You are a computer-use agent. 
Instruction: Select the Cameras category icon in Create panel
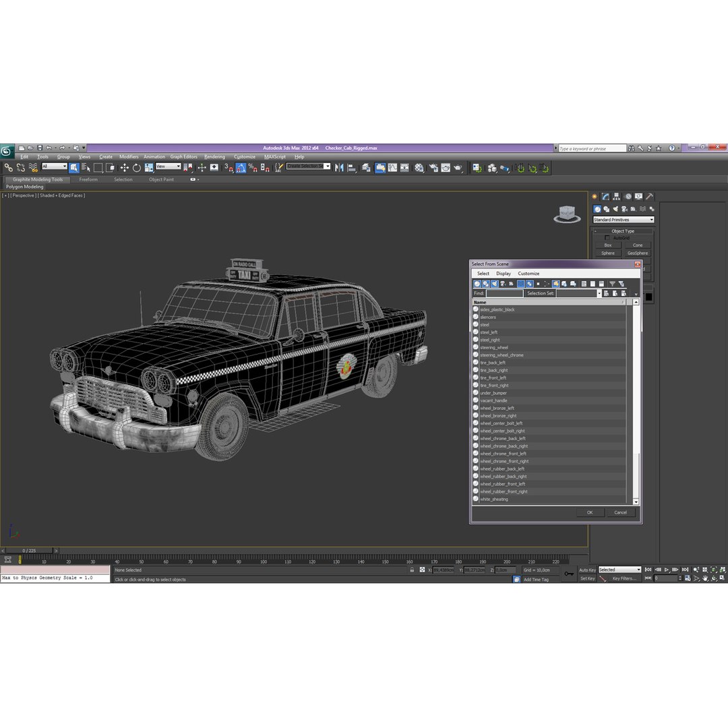click(624, 210)
